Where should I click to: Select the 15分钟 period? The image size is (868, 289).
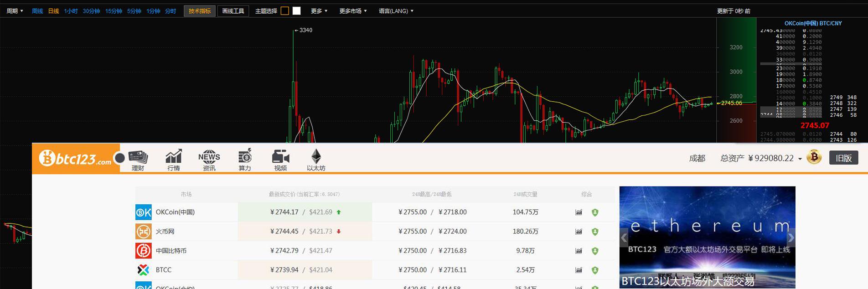tap(114, 11)
